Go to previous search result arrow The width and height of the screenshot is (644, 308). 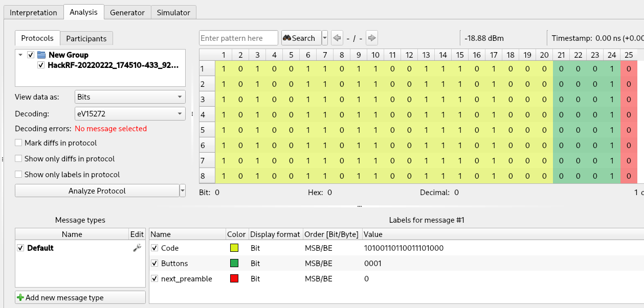tap(337, 38)
